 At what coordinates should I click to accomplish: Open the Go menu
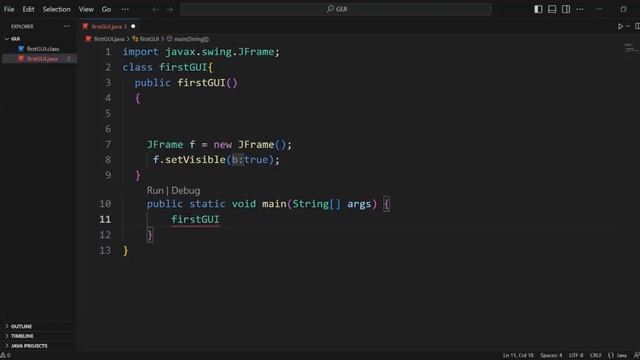[106, 9]
